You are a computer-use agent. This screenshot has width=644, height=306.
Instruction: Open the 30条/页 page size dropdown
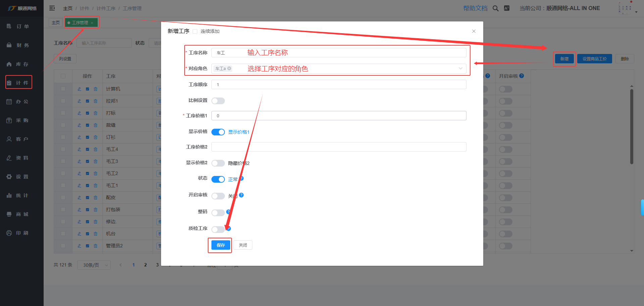pos(94,265)
